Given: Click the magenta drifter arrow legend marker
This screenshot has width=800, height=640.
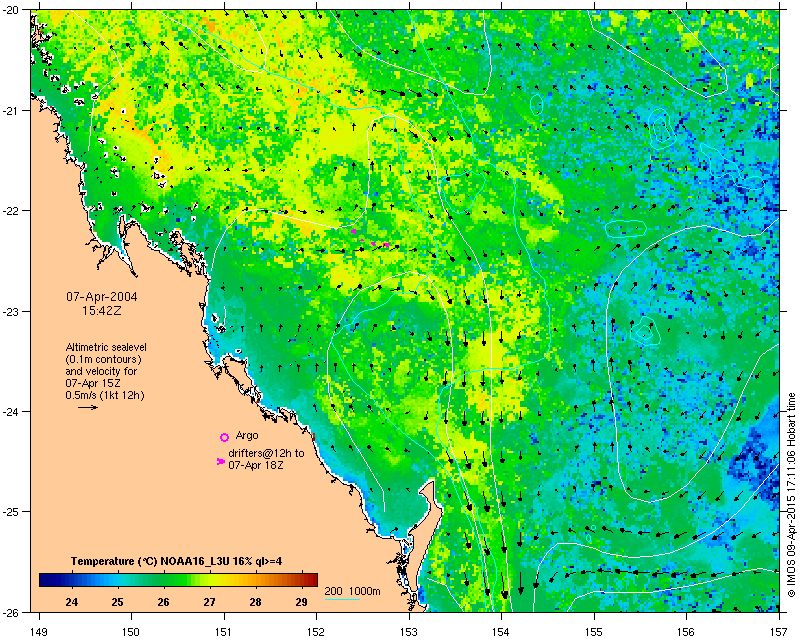Looking at the screenshot, I should click(x=220, y=461).
